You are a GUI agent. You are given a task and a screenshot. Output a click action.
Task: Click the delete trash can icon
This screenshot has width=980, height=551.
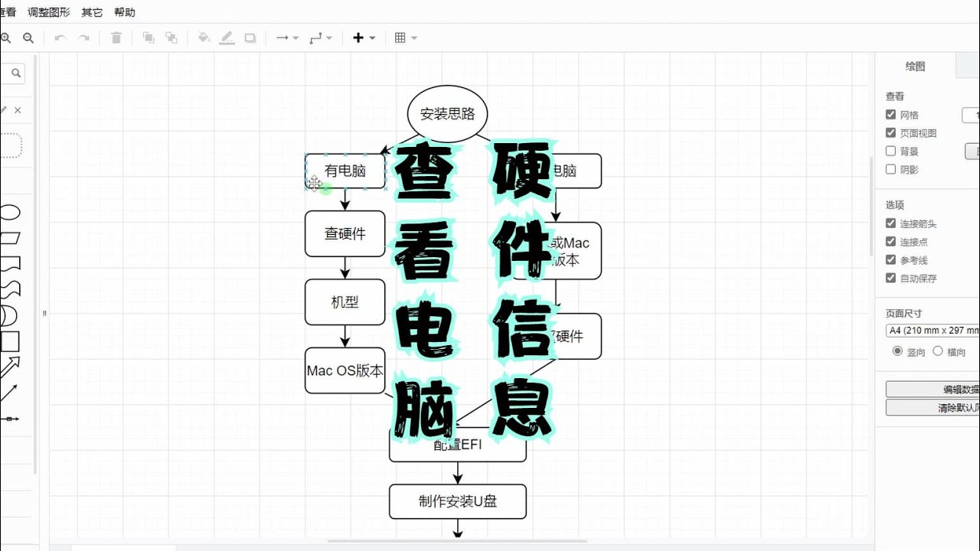pos(116,37)
